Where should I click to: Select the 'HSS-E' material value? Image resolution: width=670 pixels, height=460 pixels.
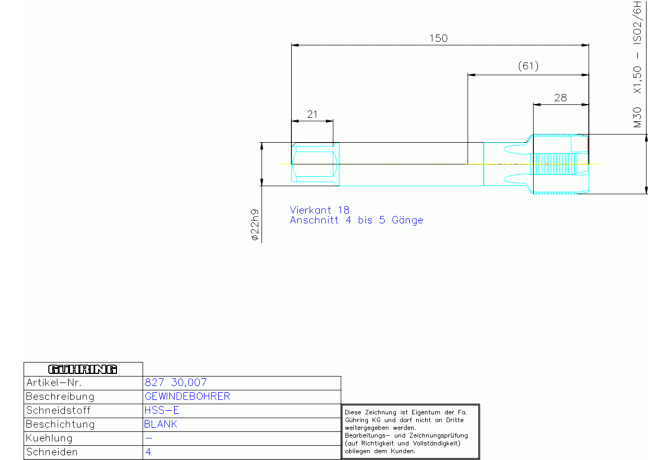162,410
